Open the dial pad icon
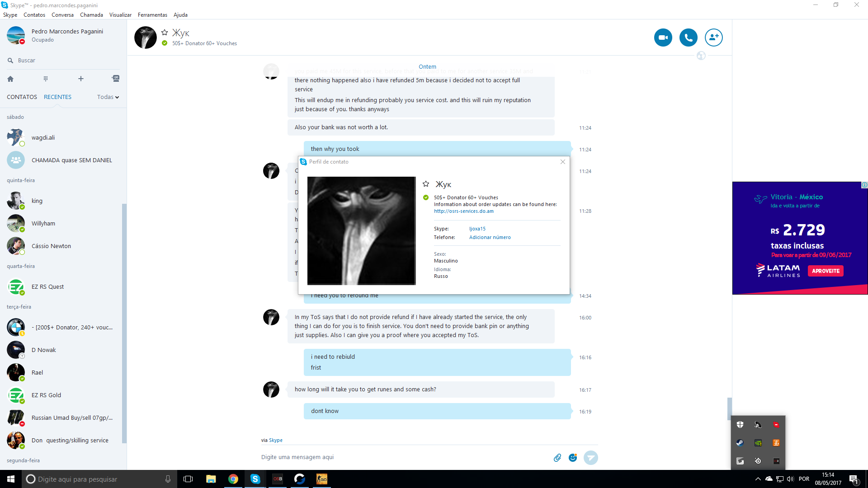This screenshot has height=488, width=868. [46, 79]
